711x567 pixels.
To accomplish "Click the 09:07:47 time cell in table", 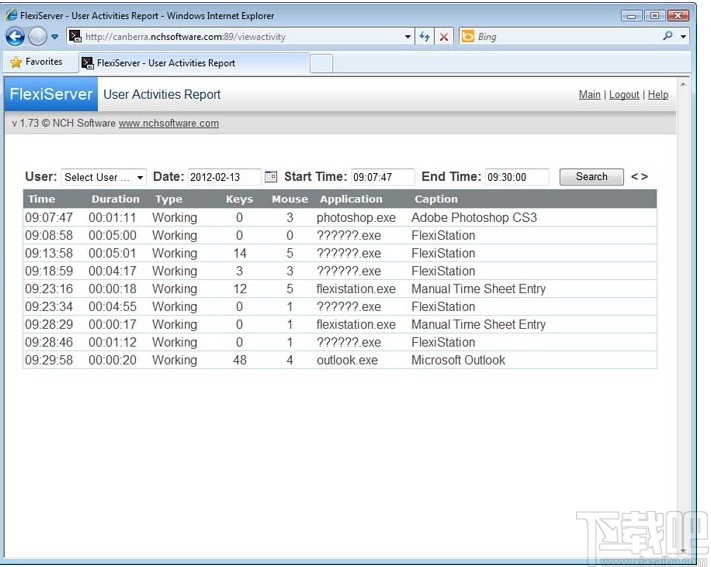I will [x=49, y=218].
